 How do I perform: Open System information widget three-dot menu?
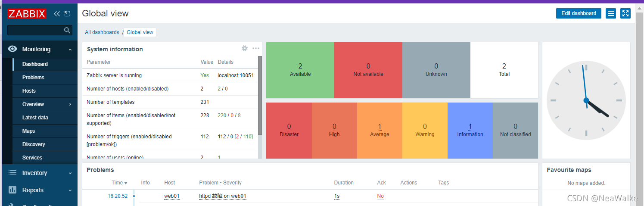pyautogui.click(x=256, y=48)
